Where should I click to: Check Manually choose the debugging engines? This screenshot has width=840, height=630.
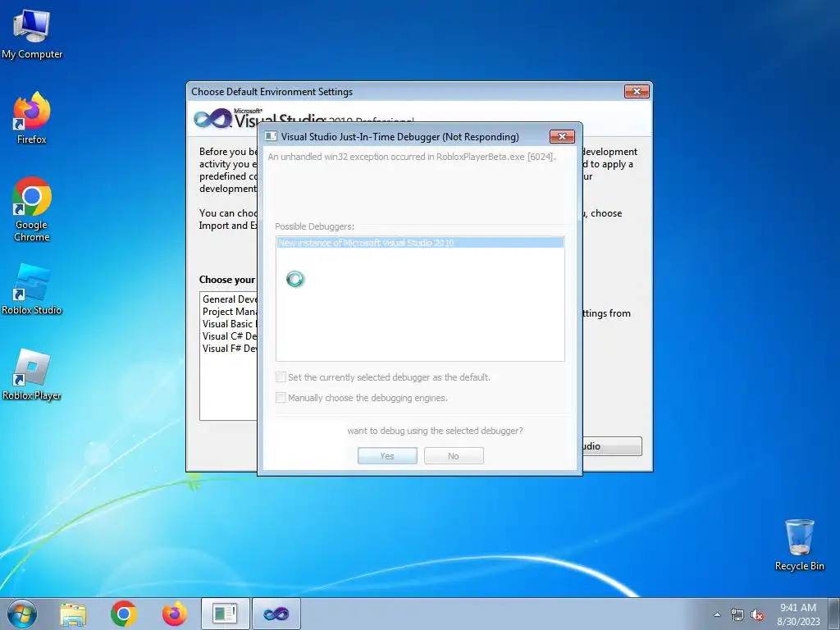(281, 398)
